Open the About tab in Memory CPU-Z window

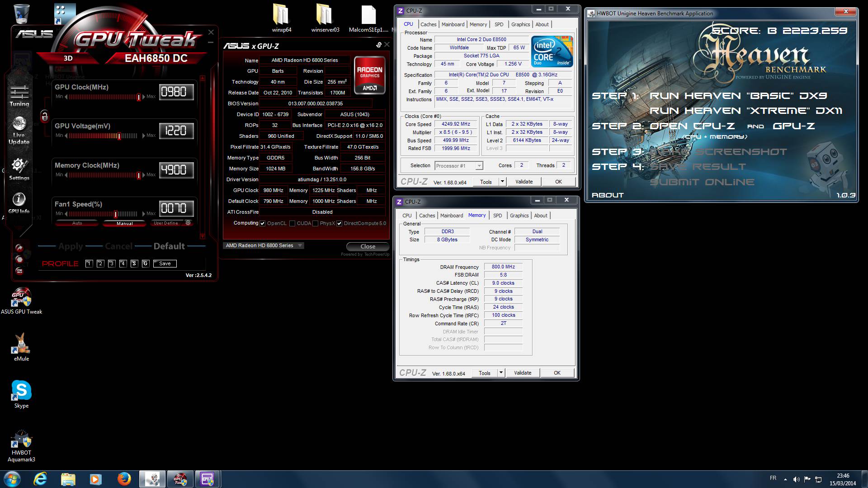click(540, 216)
